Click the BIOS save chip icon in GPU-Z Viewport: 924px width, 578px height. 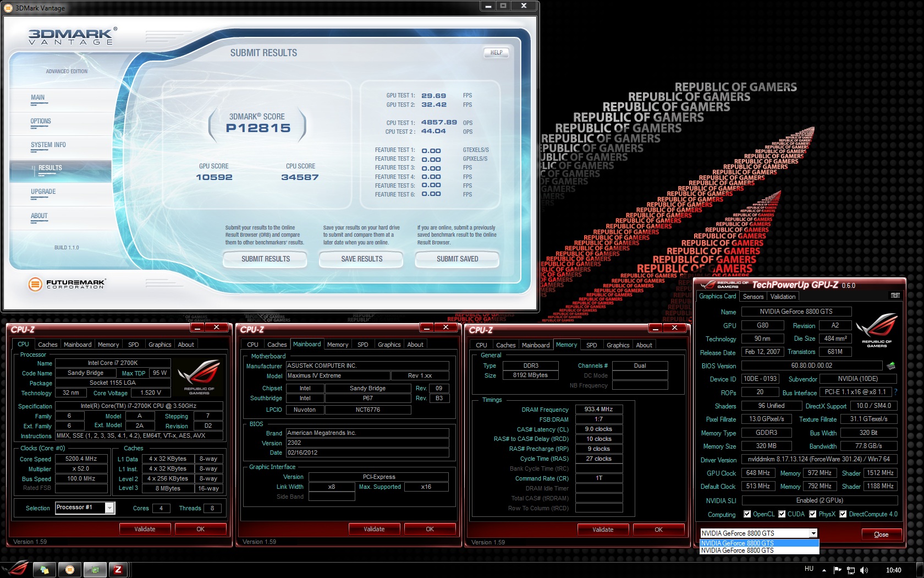pos(891,366)
